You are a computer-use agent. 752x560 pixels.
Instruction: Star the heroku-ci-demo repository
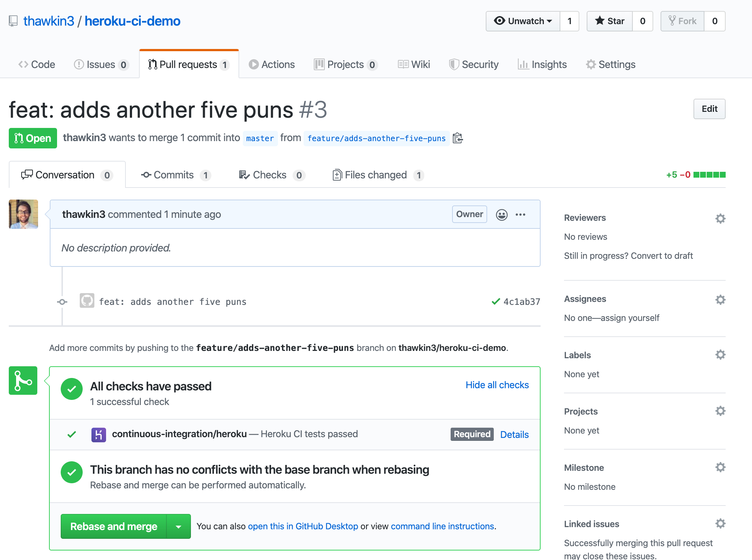[x=610, y=21]
